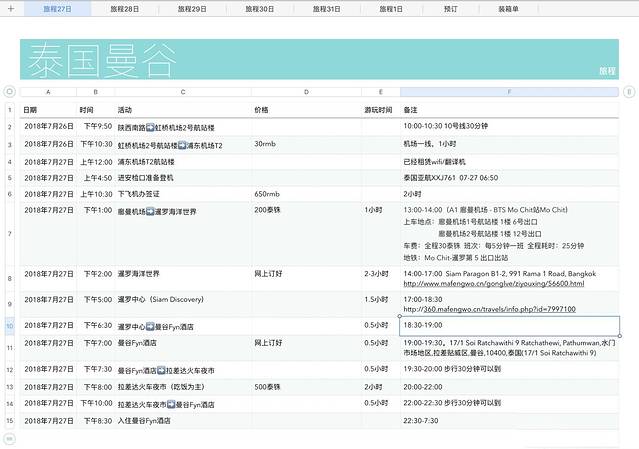Select row header 10
Viewport: 639px width, 449px height.
tap(10, 326)
